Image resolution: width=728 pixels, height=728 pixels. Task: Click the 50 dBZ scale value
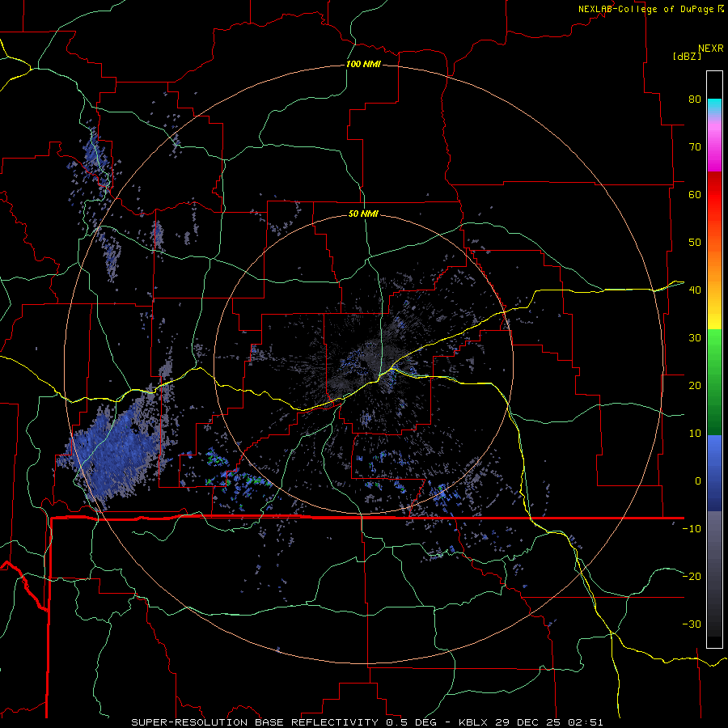click(x=695, y=242)
